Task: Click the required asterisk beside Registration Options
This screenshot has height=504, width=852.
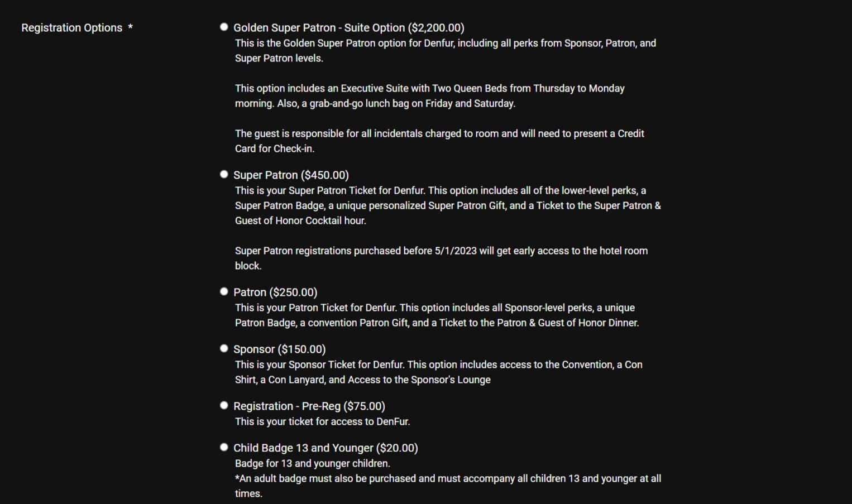Action: [x=130, y=28]
